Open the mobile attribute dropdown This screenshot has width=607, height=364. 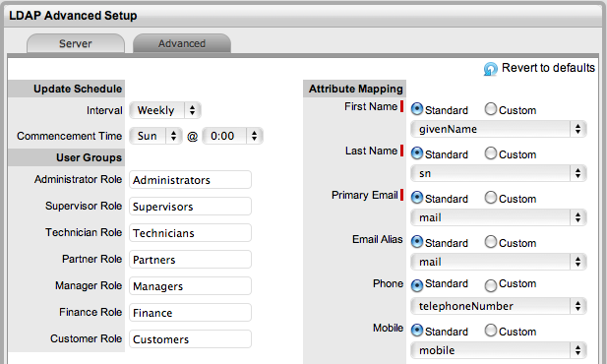(499, 350)
